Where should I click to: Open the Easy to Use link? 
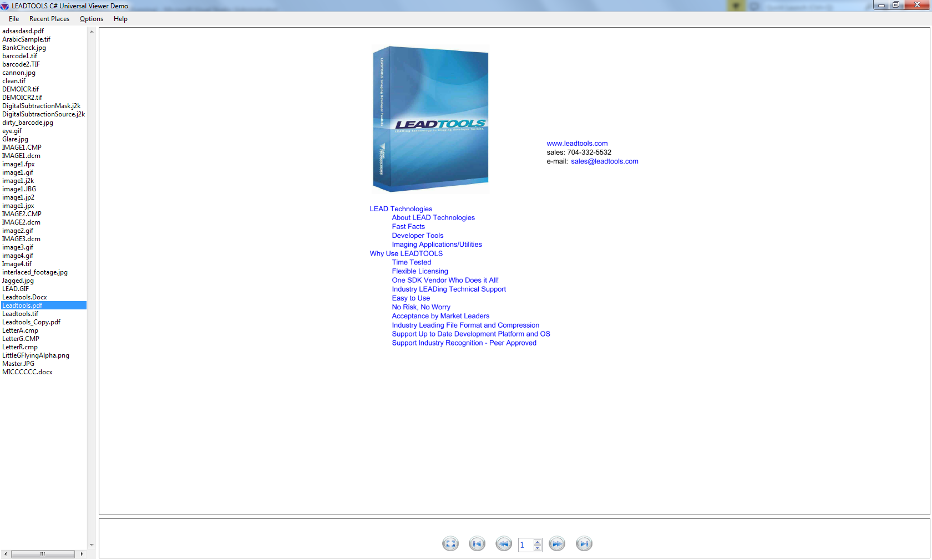[411, 298]
